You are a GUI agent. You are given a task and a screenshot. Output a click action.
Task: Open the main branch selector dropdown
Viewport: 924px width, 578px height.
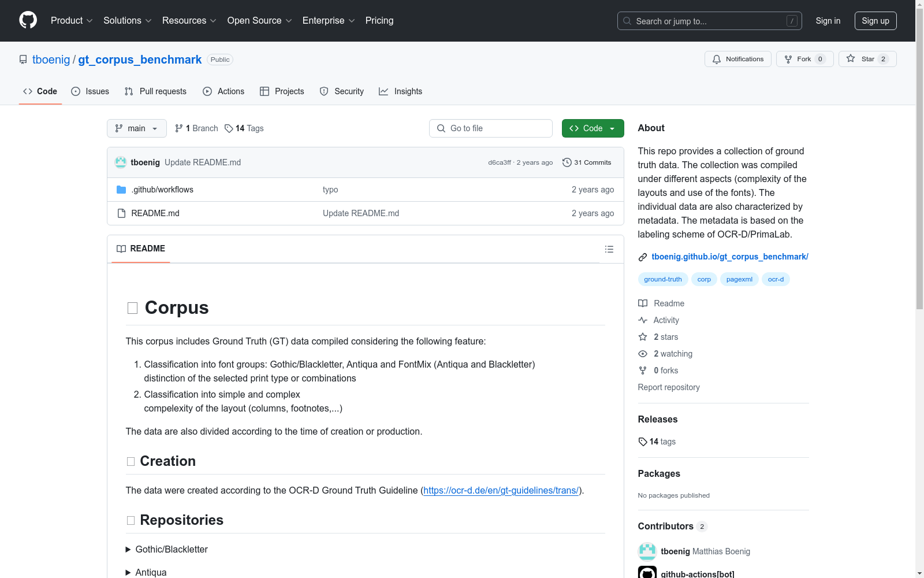[137, 128]
